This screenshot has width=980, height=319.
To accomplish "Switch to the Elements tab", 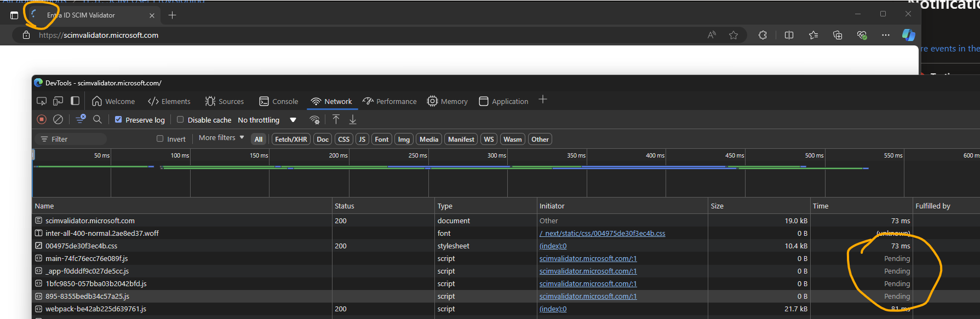I will [169, 101].
